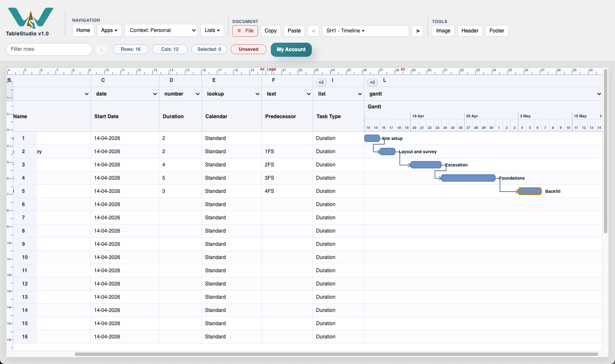The image size is (615, 364).
Task: Expand hidden columns with +2 near column L
Action: click(372, 82)
